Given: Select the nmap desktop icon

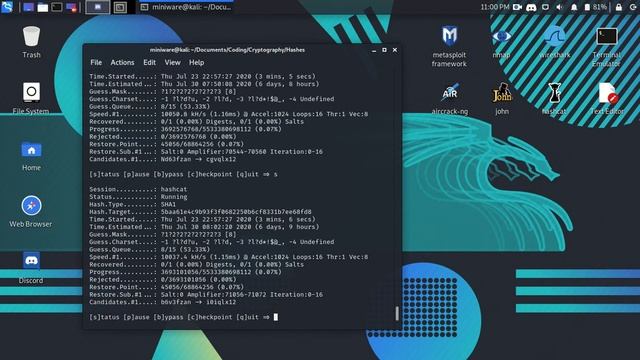Looking at the screenshot, I should (x=502, y=42).
